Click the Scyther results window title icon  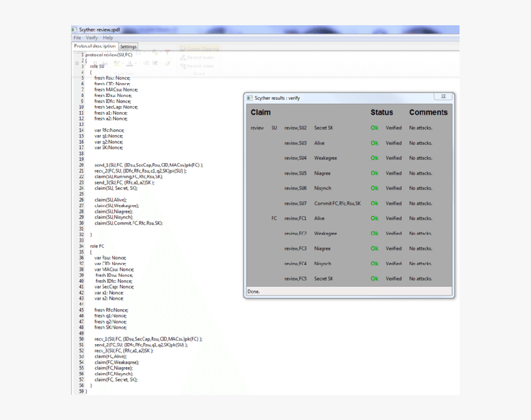coord(249,96)
